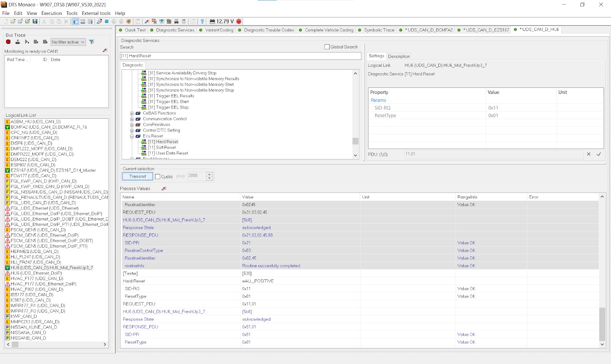Click the PDU value field 11,01
611x364 pixels.
(x=494, y=154)
